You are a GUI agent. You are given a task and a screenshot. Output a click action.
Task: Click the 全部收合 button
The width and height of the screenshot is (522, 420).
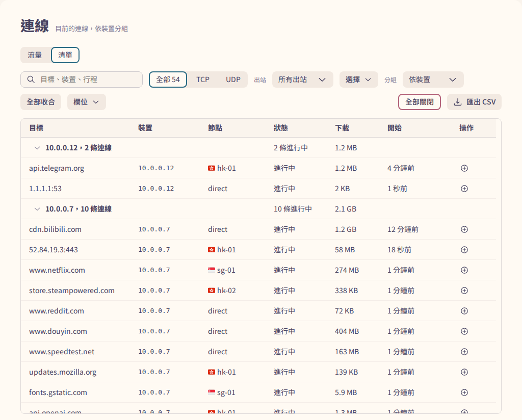(x=41, y=102)
